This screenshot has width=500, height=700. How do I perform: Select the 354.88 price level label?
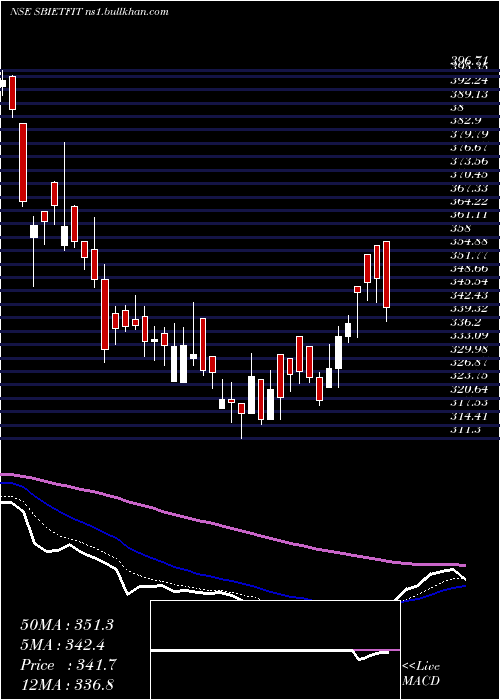468,241
